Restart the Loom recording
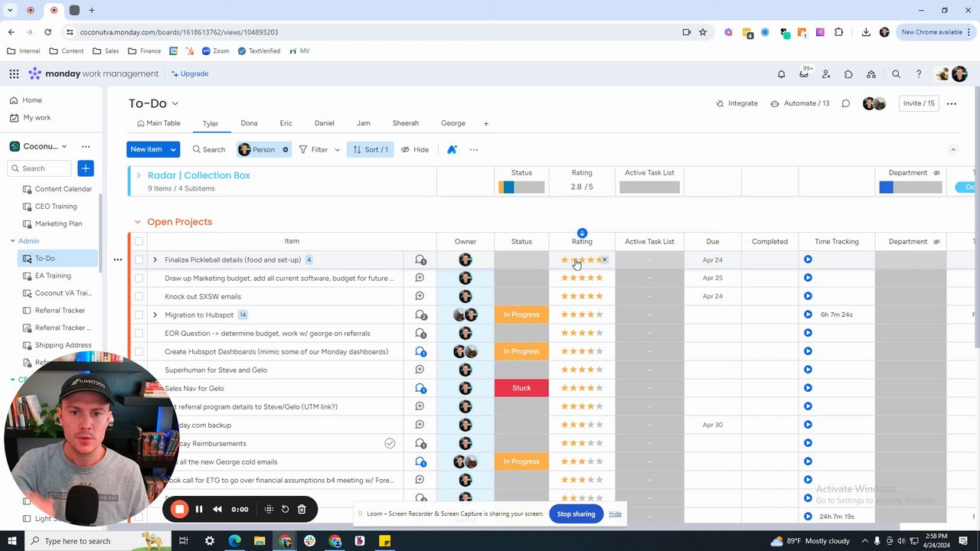Screen dimensions: 980x551 pos(285,509)
